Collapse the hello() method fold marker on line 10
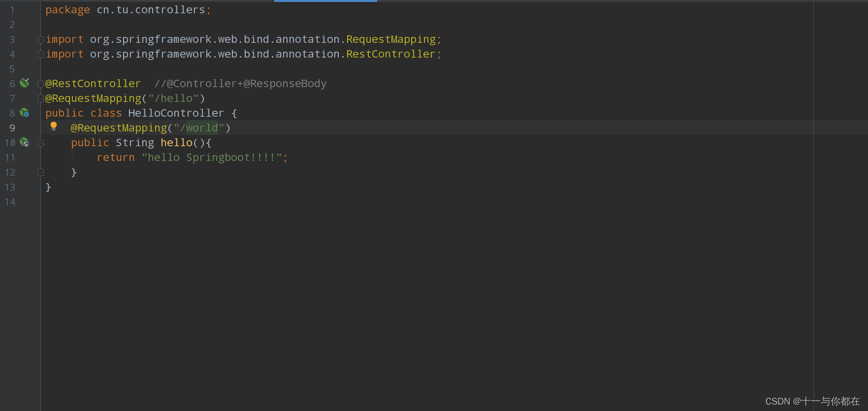Screen dimensions: 868x411 click(41, 143)
